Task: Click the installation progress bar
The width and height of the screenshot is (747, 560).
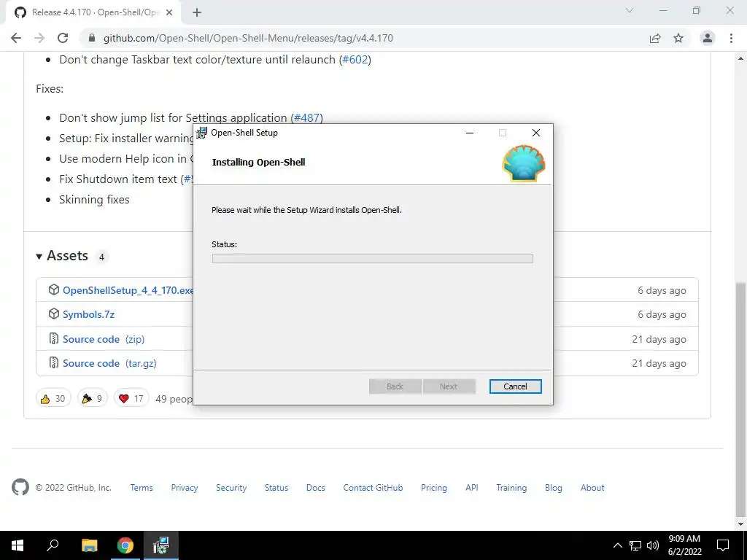Action: pos(372,259)
